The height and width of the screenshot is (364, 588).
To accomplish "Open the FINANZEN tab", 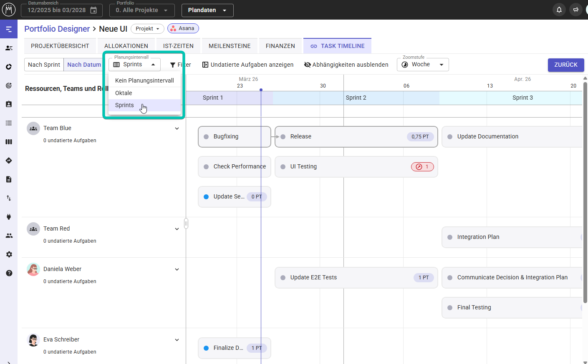I will coord(280,46).
